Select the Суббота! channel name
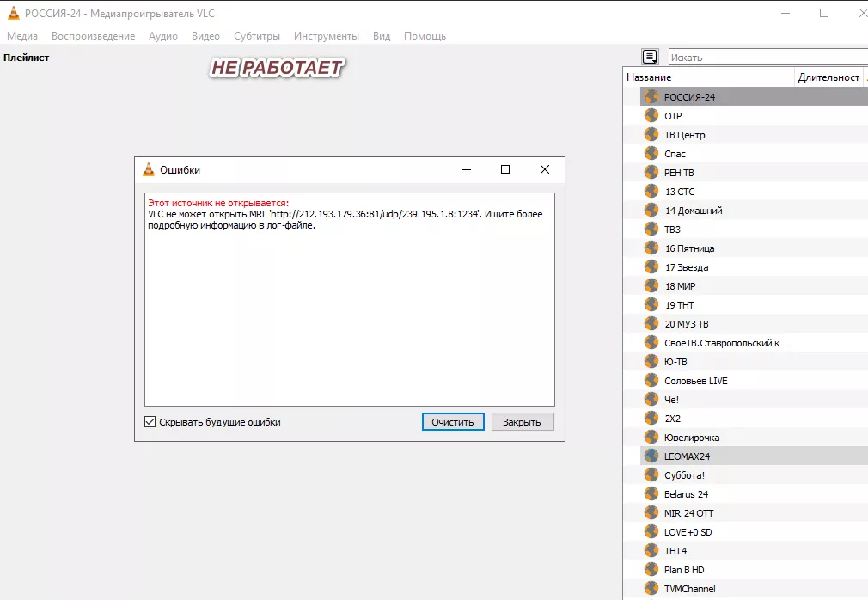868x600 pixels. pyautogui.click(x=684, y=475)
